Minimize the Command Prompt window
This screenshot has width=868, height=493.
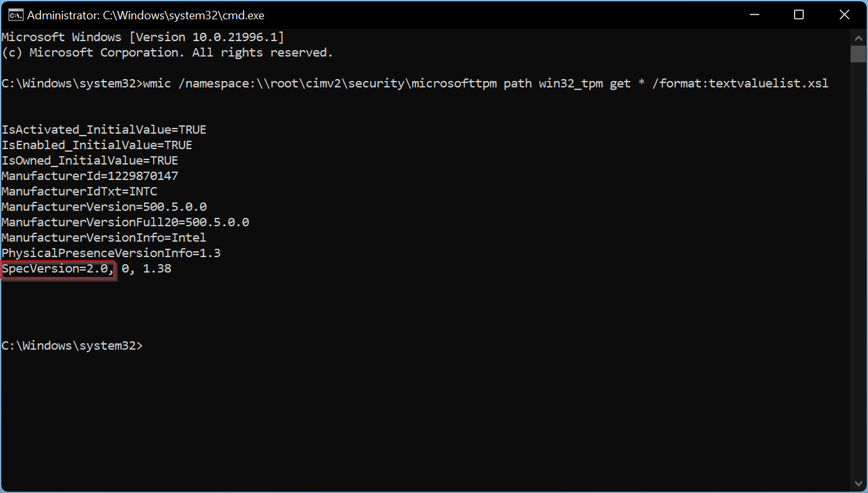[754, 15]
